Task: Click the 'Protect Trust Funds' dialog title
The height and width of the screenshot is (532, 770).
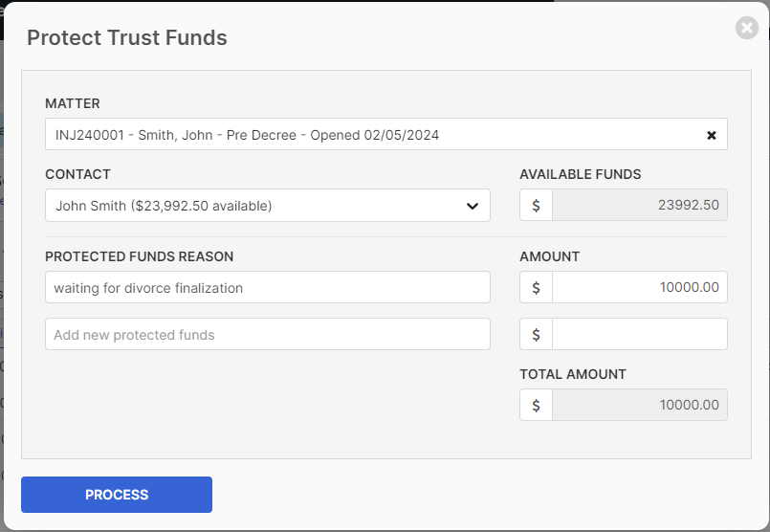Action: click(x=126, y=38)
